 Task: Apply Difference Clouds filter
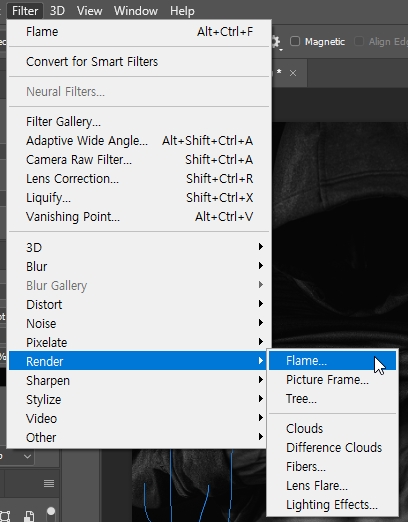[332, 448]
